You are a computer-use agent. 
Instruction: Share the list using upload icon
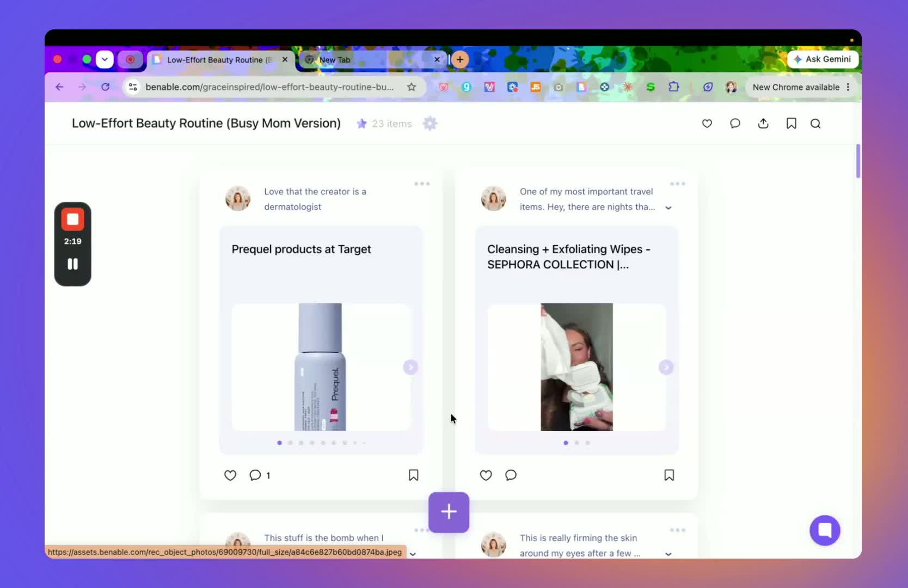point(763,124)
